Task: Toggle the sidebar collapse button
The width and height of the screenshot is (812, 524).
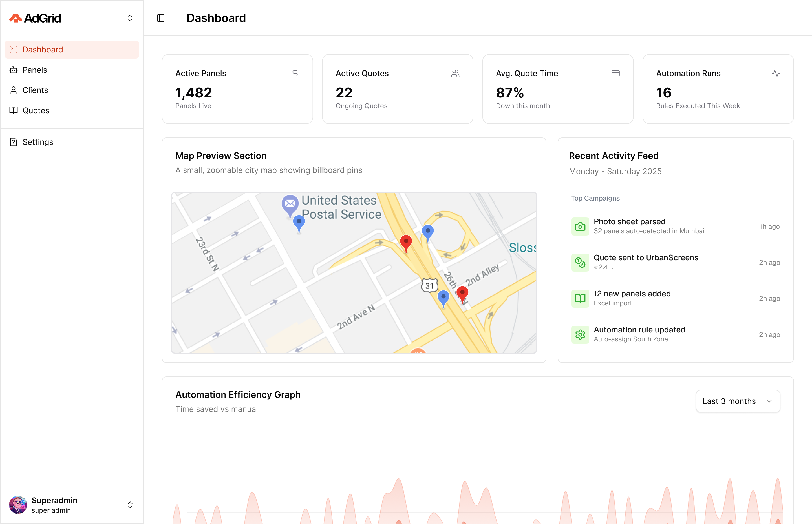Action: [161, 18]
